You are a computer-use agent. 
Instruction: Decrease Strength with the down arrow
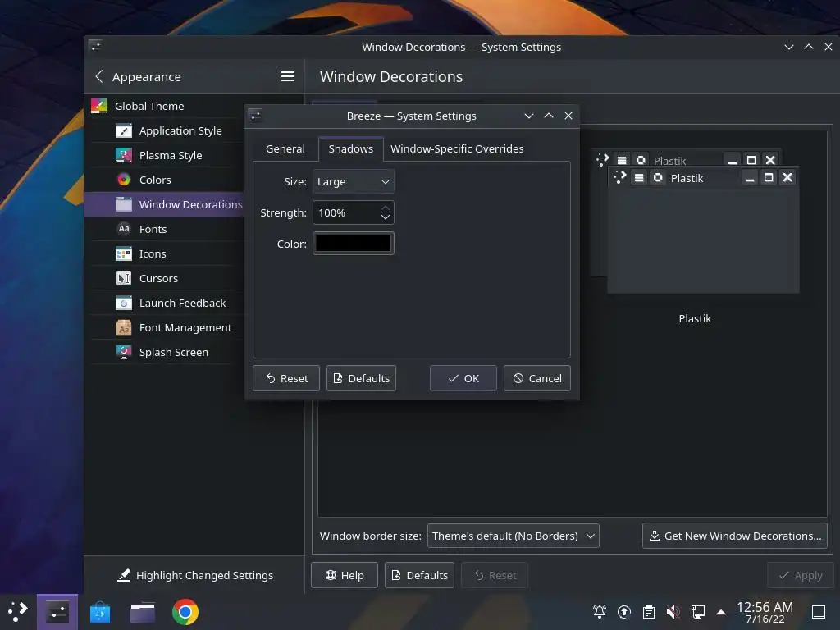[386, 217]
